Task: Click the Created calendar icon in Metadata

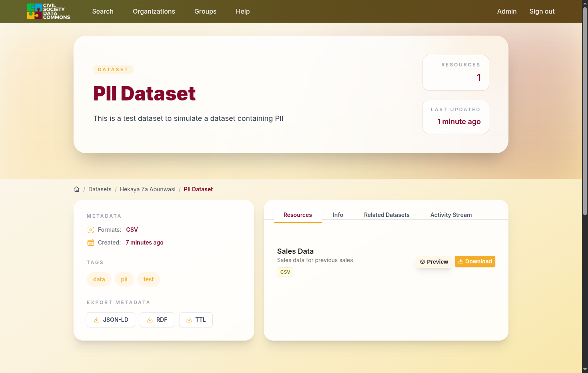Action: [x=91, y=243]
